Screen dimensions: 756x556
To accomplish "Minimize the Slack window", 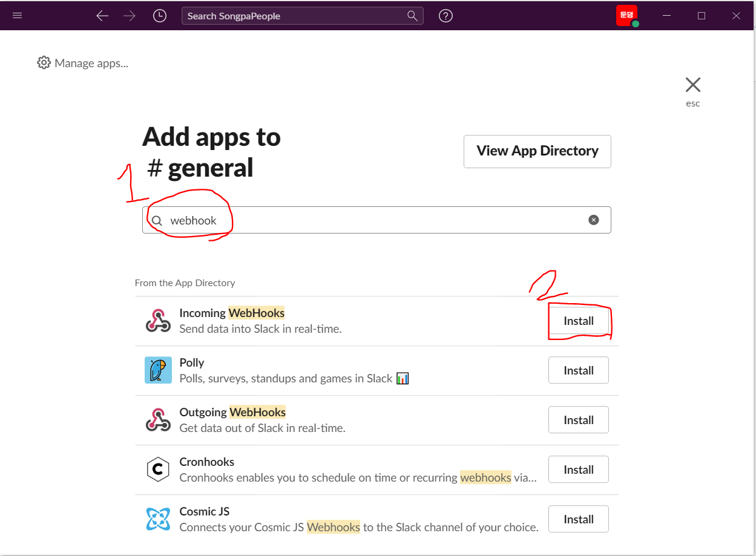I will [667, 16].
